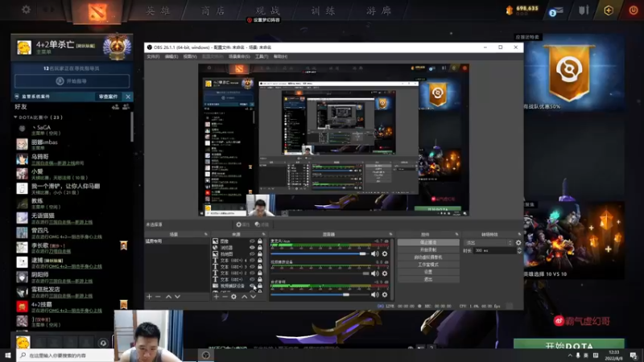
Task: Open the armory shield icon
Action: coord(584,10)
